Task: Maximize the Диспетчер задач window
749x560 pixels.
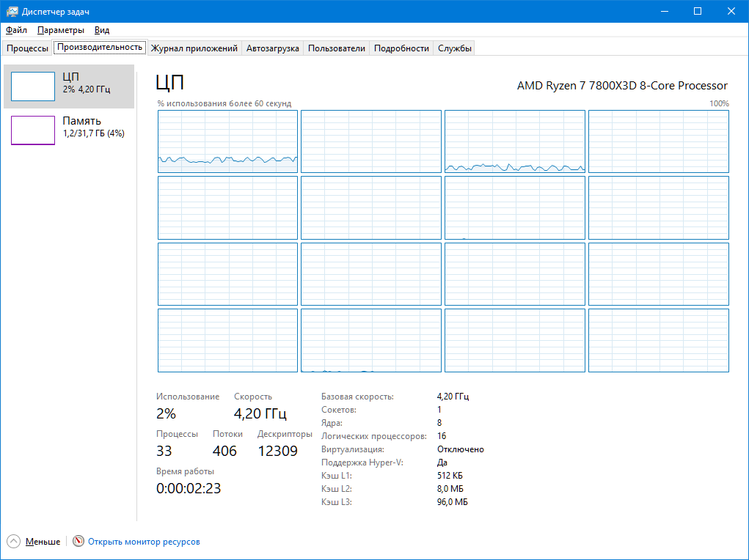Action: pos(698,12)
